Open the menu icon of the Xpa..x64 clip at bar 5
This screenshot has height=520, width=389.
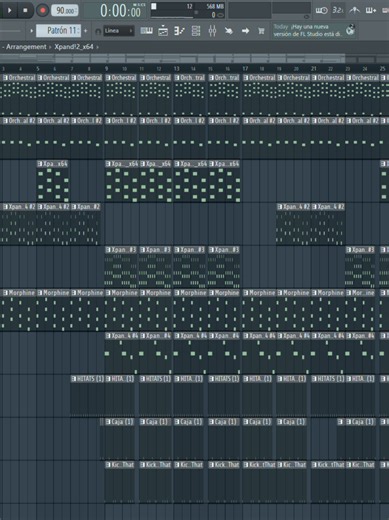40,164
